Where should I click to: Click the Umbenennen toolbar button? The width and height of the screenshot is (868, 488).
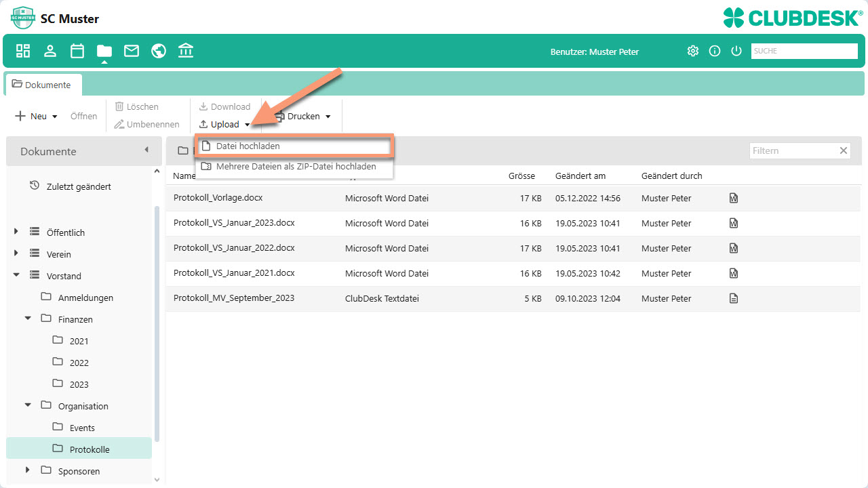pos(146,125)
